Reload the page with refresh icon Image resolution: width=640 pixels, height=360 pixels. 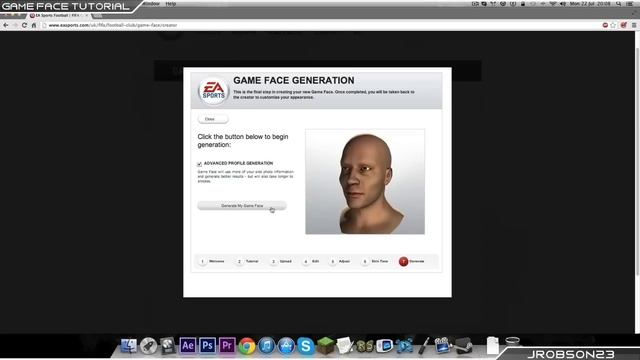(x=24, y=25)
